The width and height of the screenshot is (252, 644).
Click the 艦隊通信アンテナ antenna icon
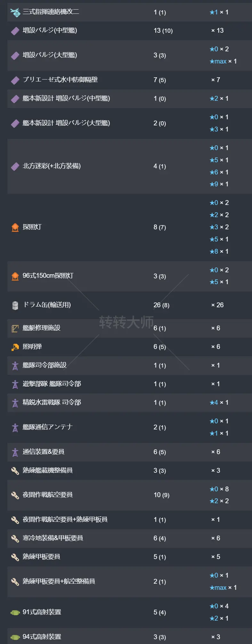pyautogui.click(x=14, y=427)
